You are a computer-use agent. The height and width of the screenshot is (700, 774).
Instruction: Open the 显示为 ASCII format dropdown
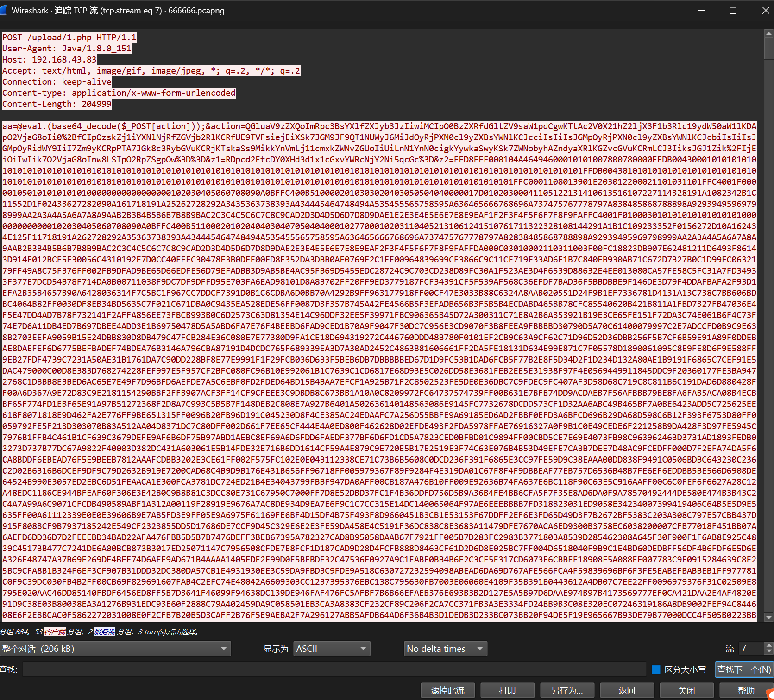pyautogui.click(x=331, y=649)
